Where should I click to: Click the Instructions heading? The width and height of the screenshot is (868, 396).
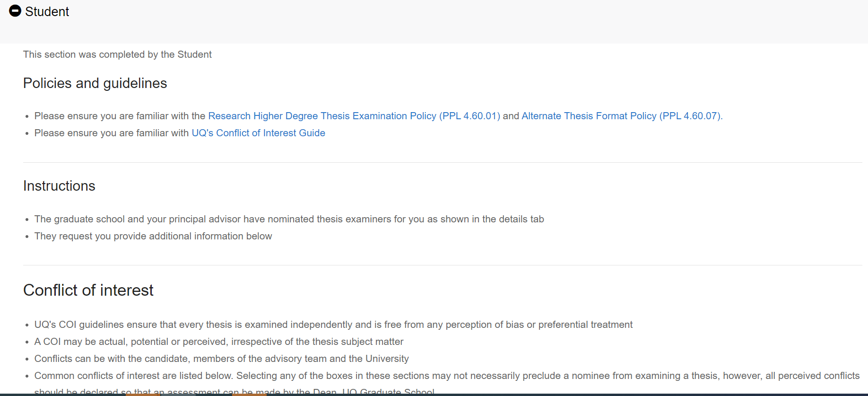point(59,186)
